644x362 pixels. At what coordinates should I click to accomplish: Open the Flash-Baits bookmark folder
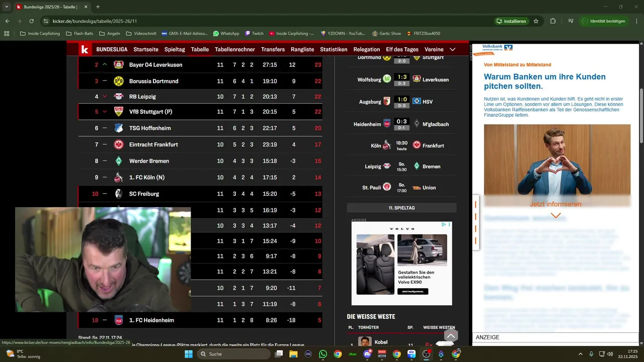80,34
